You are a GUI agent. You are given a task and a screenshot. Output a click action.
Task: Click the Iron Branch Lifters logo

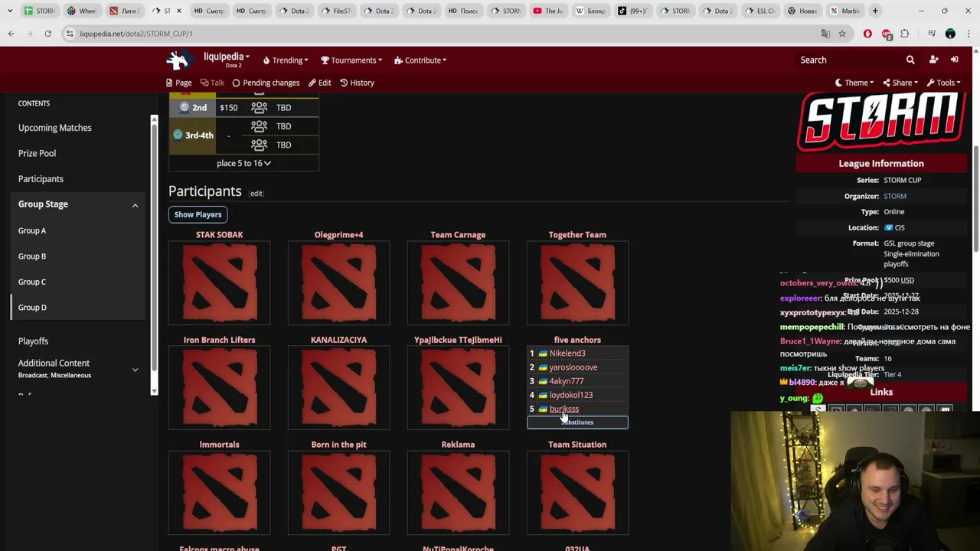coord(219,388)
